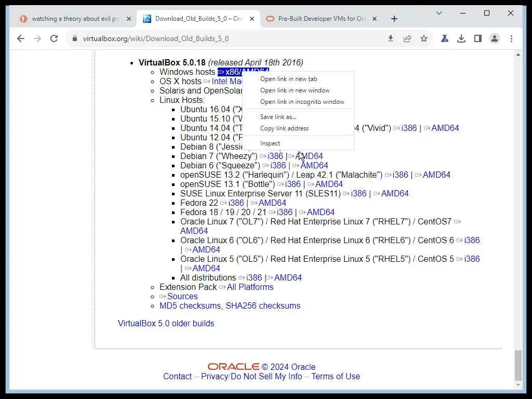
Task: Open SLES11 i386 download link
Action: 358,193
